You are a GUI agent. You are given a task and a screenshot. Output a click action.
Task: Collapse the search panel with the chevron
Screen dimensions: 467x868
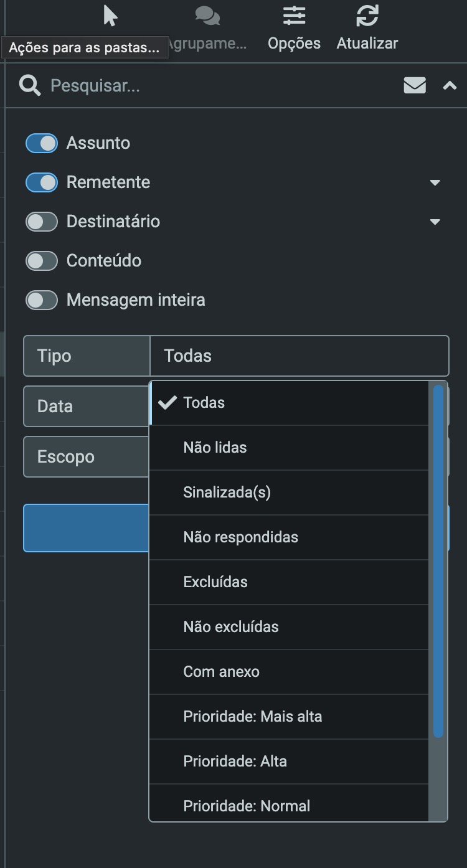click(450, 85)
